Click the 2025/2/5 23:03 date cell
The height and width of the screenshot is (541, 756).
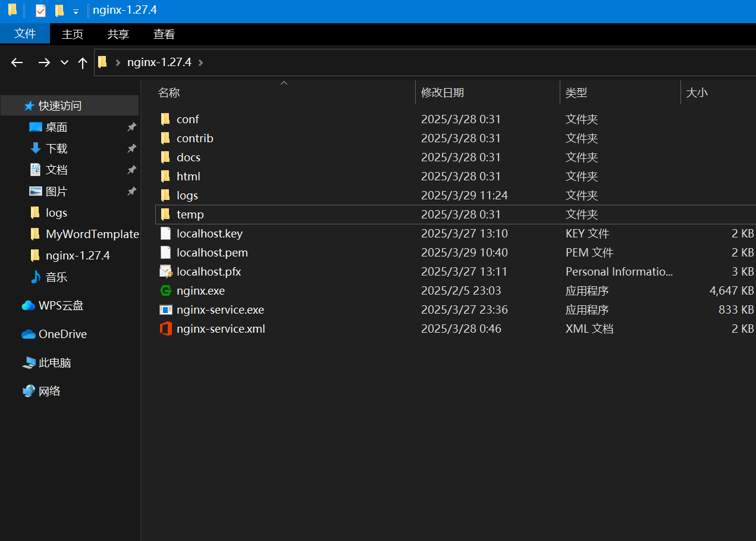(x=461, y=290)
